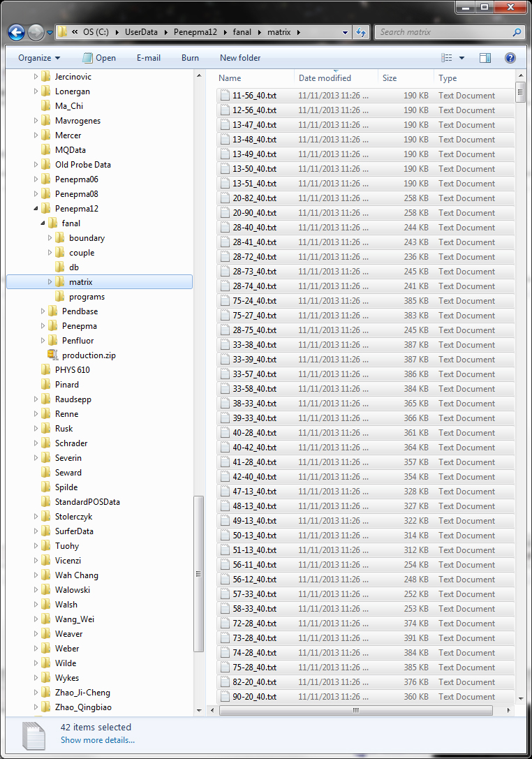Image resolution: width=532 pixels, height=759 pixels.
Task: Click the change view icon
Action: [x=447, y=58]
